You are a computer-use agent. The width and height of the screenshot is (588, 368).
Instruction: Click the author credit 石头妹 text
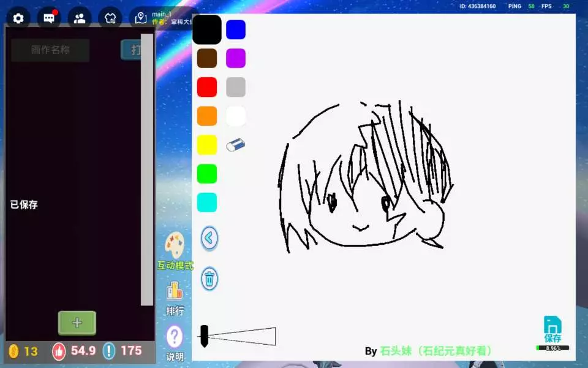[x=435, y=351]
